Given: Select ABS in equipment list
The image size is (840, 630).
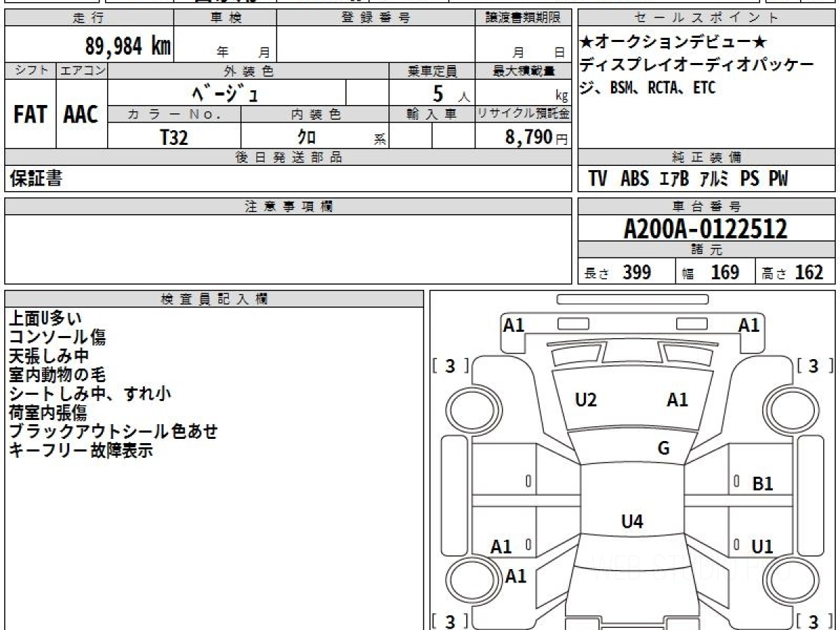Looking at the screenshot, I should pos(635,179).
